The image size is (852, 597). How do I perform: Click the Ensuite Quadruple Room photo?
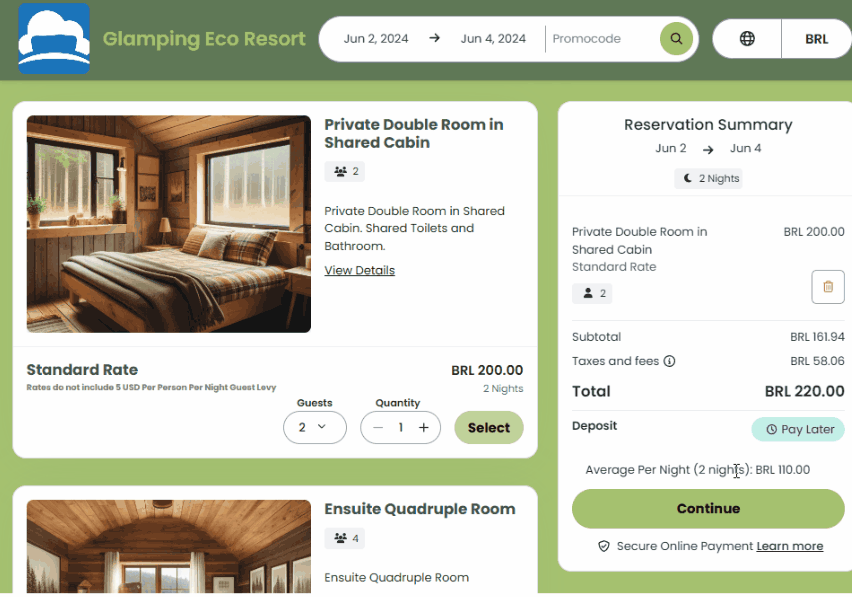click(169, 547)
